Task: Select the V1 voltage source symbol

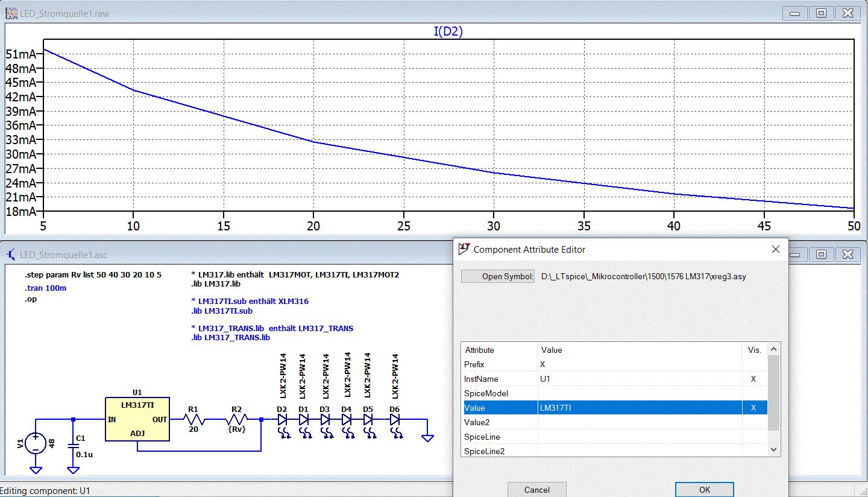Action: [36, 443]
